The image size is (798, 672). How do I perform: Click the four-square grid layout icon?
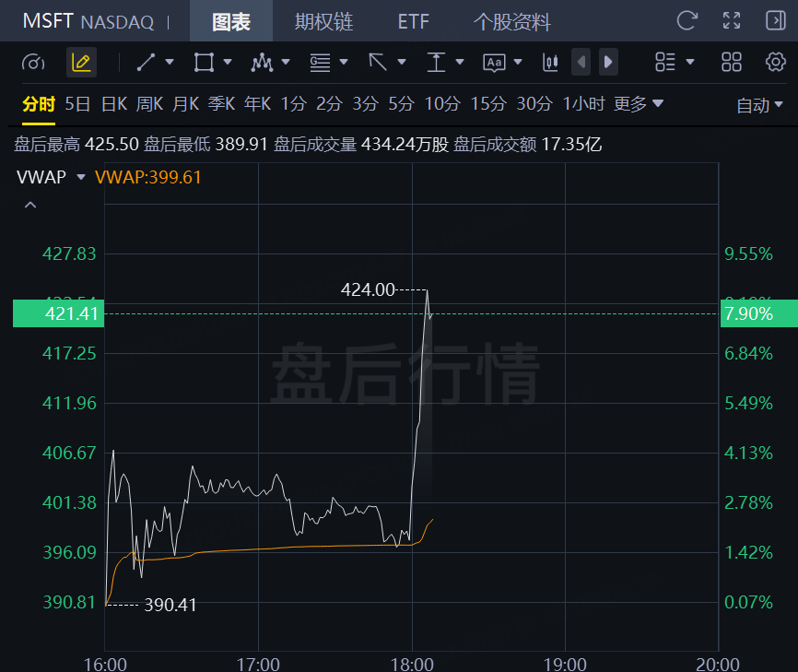[x=732, y=62]
